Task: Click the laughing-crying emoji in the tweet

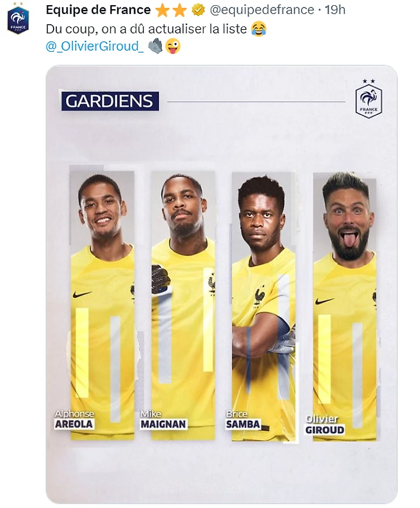Action: (258, 29)
